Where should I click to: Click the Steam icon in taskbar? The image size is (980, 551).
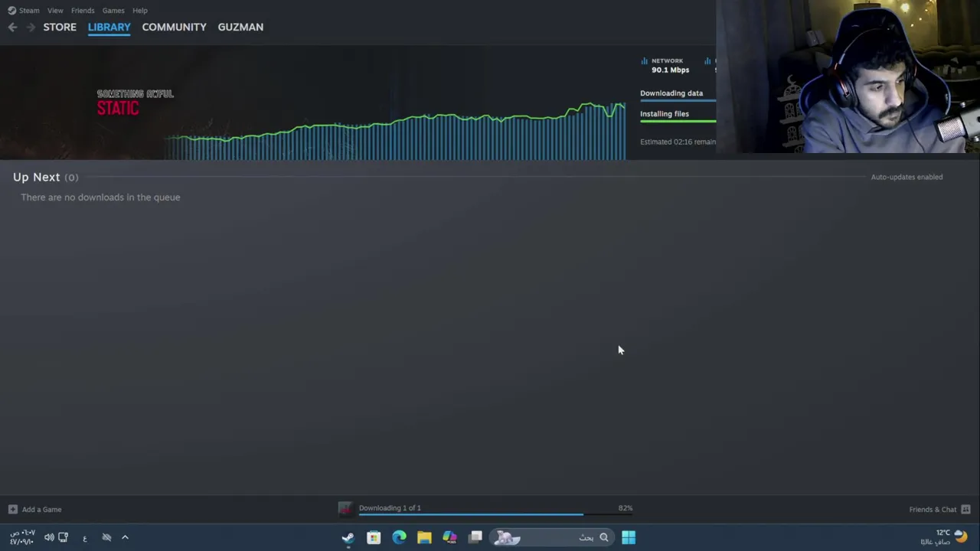(348, 537)
